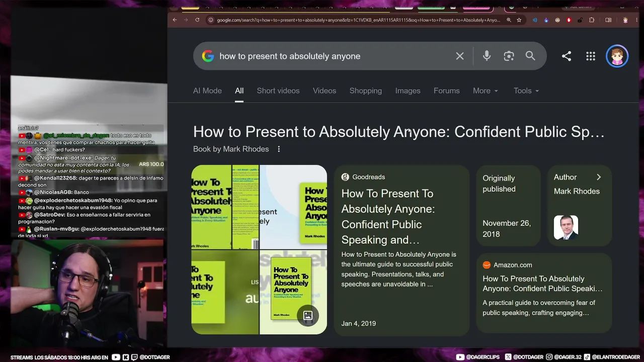Share the search results page
The image size is (644, 362).
[x=567, y=56]
